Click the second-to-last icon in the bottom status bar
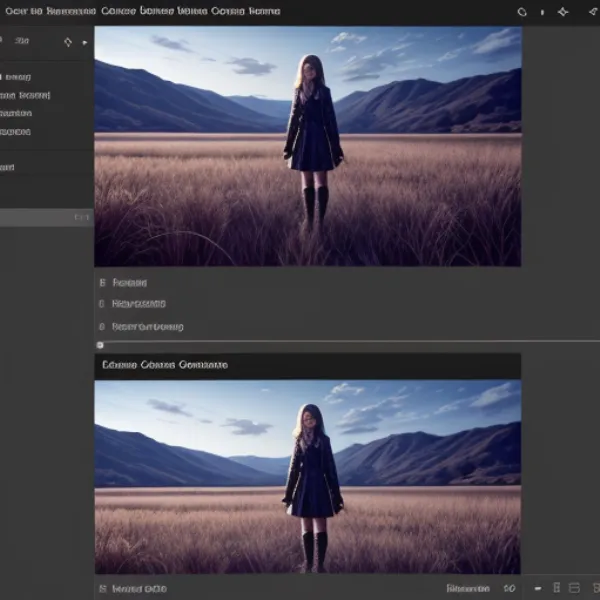Screen dimensions: 600x600 [x=573, y=588]
